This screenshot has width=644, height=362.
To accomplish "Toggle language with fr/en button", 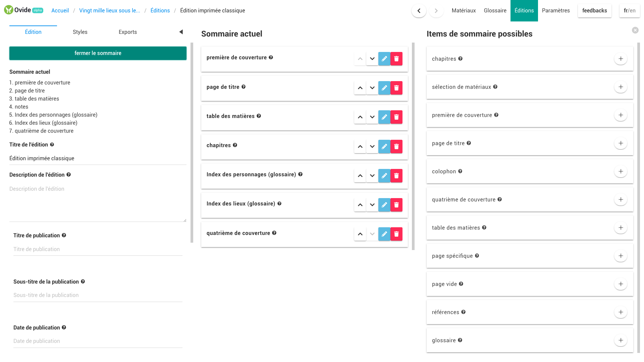I will pos(629,11).
